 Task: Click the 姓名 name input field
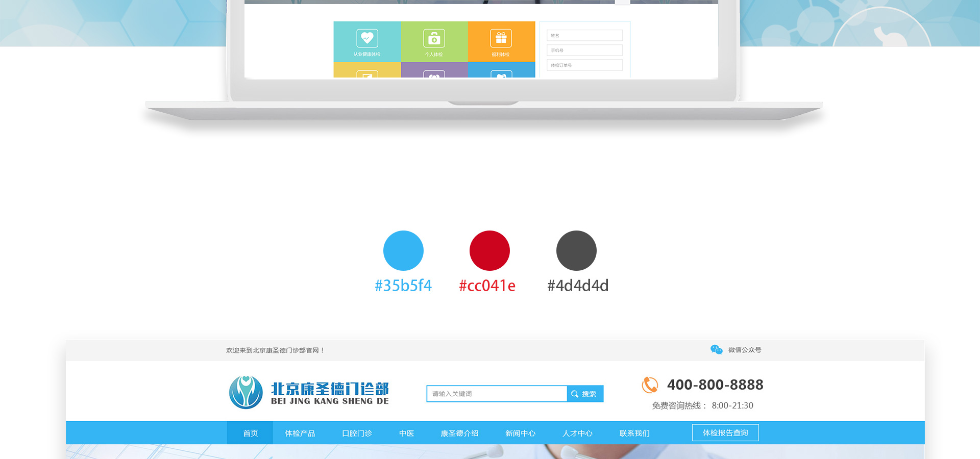[x=584, y=35]
